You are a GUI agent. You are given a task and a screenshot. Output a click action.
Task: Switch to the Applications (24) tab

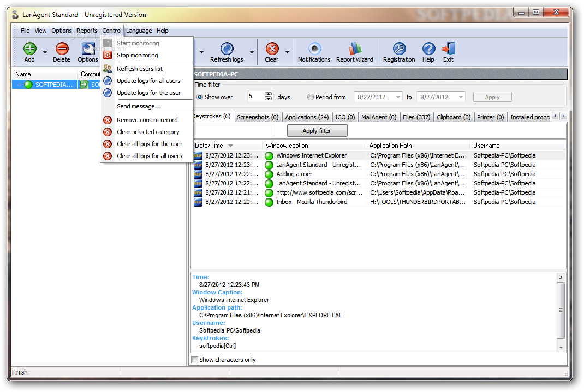click(307, 117)
